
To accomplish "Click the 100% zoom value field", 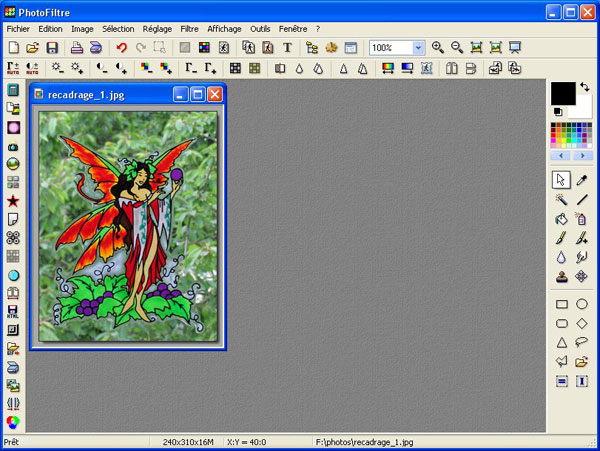I will coord(391,48).
